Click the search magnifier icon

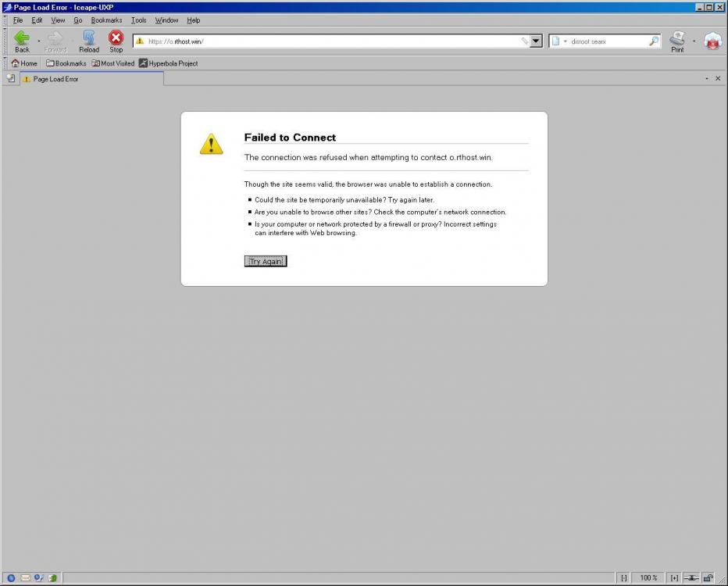[654, 41]
